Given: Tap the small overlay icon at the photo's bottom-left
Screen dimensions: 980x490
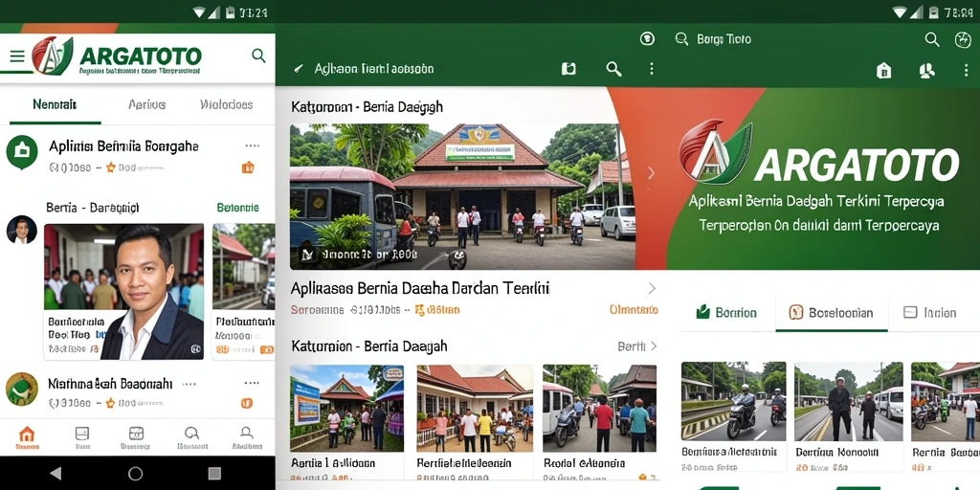Looking at the screenshot, I should click(308, 255).
